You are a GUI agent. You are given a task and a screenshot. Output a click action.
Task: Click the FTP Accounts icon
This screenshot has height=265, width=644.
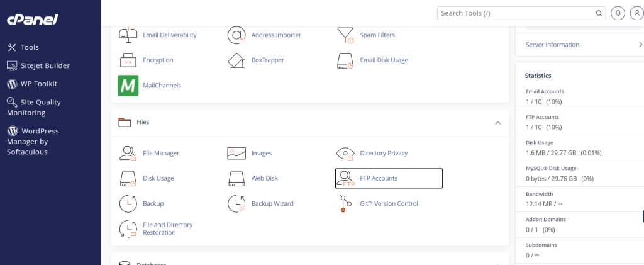345,178
